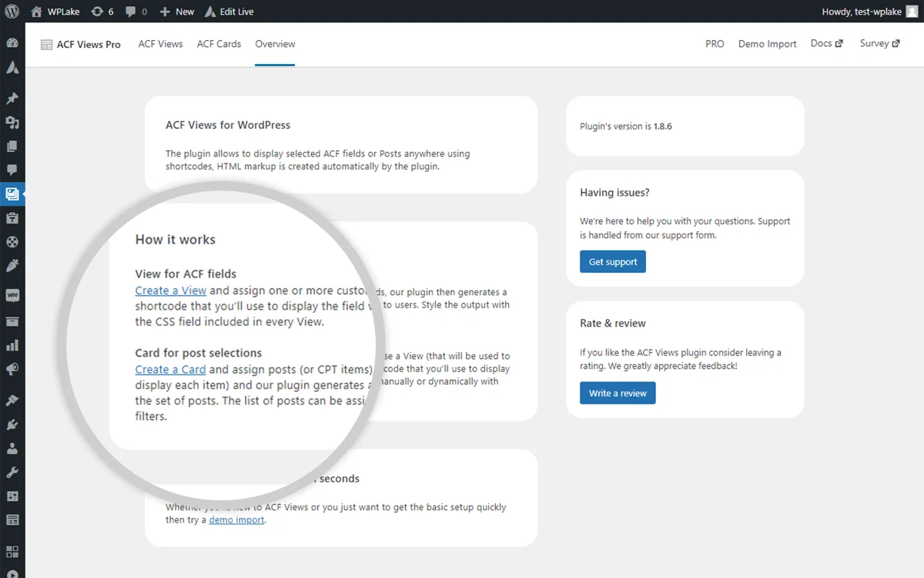
Task: Open the Tools wrench sidebar icon
Action: (12, 472)
